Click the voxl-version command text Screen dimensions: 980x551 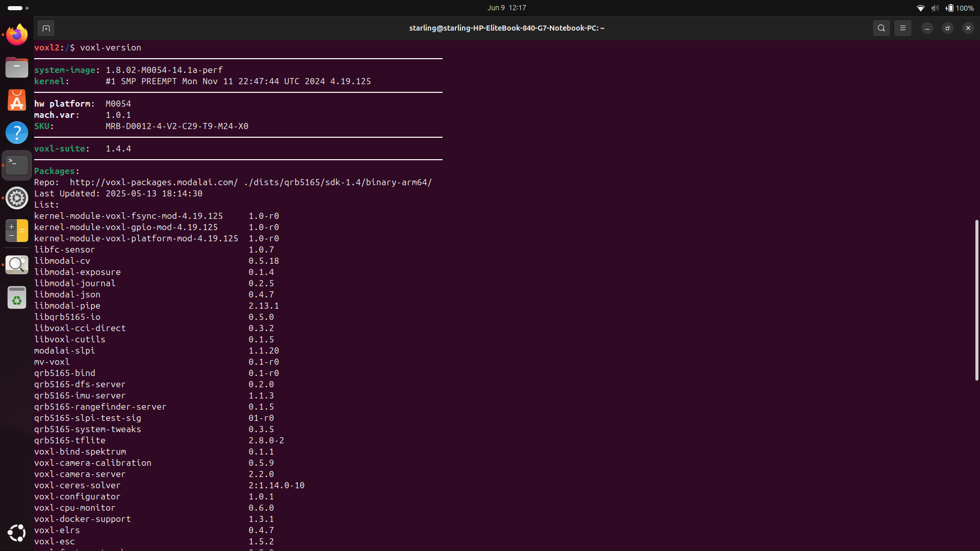pyautogui.click(x=111, y=47)
